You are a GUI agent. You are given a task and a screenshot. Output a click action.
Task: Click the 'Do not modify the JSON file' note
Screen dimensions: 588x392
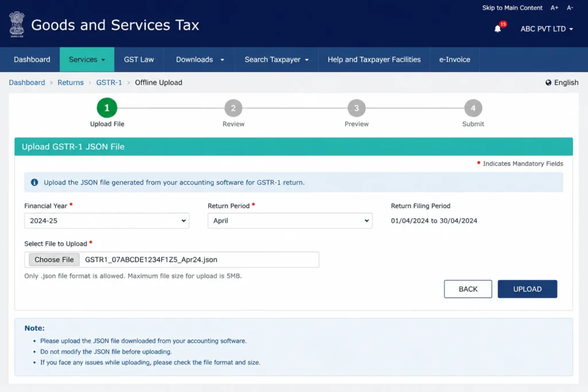click(106, 351)
